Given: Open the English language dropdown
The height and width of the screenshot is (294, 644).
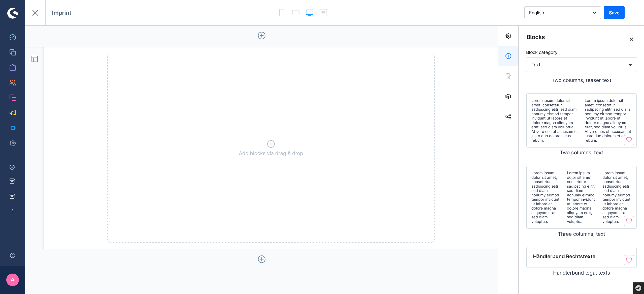Looking at the screenshot, I should (x=562, y=13).
